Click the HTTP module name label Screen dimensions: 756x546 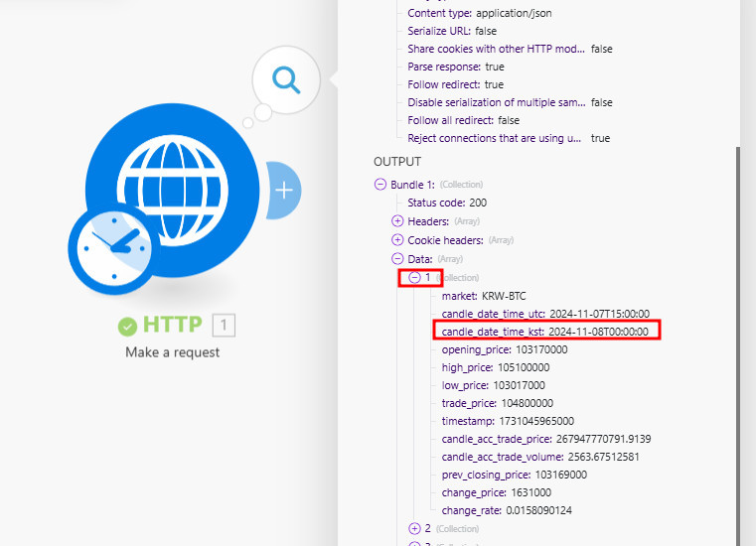pos(172,325)
